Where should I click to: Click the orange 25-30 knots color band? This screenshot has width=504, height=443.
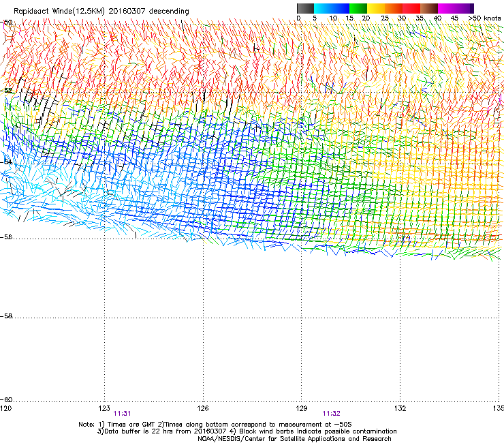[x=394, y=8]
